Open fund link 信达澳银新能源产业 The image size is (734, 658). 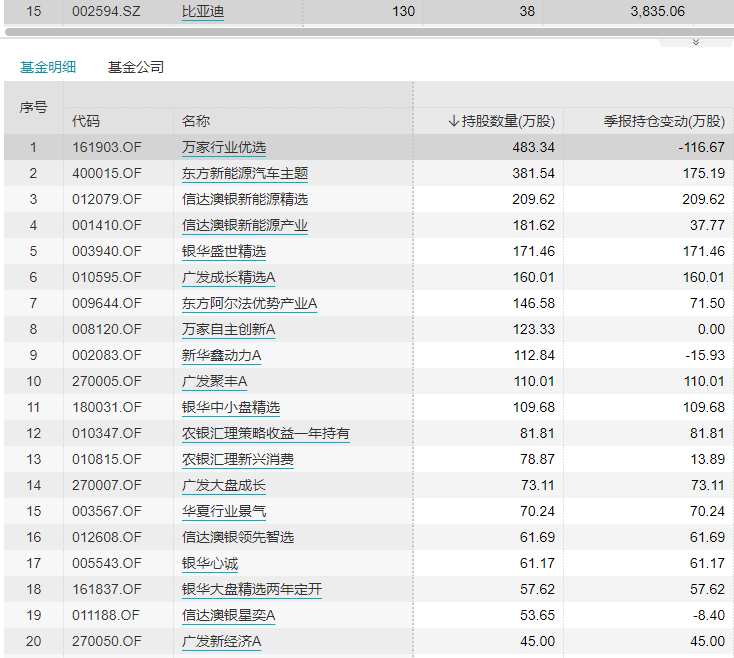click(245, 226)
